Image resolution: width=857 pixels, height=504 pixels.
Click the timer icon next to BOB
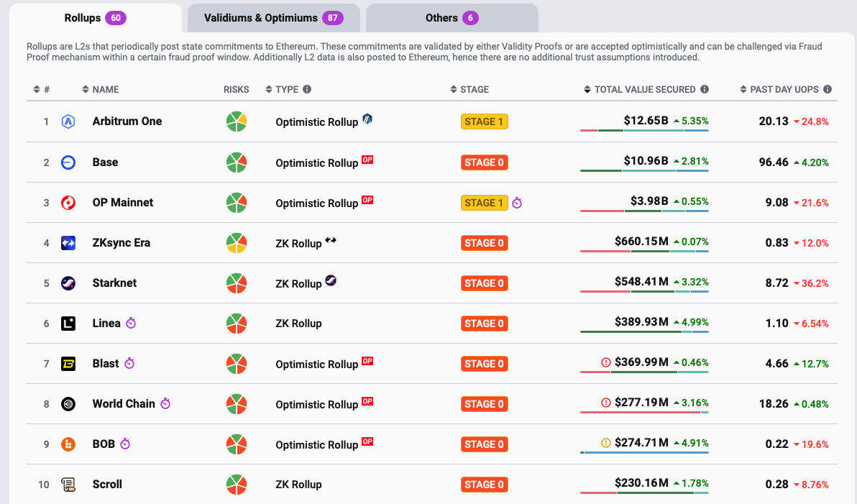125,444
